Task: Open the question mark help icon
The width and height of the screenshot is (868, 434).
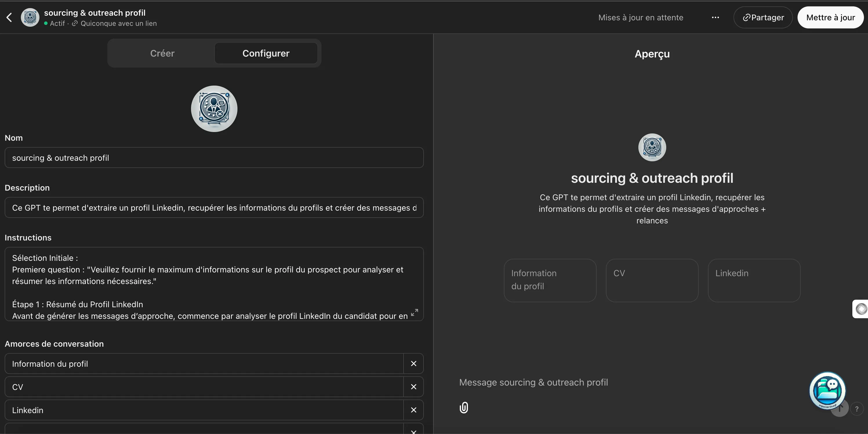Action: click(856, 409)
